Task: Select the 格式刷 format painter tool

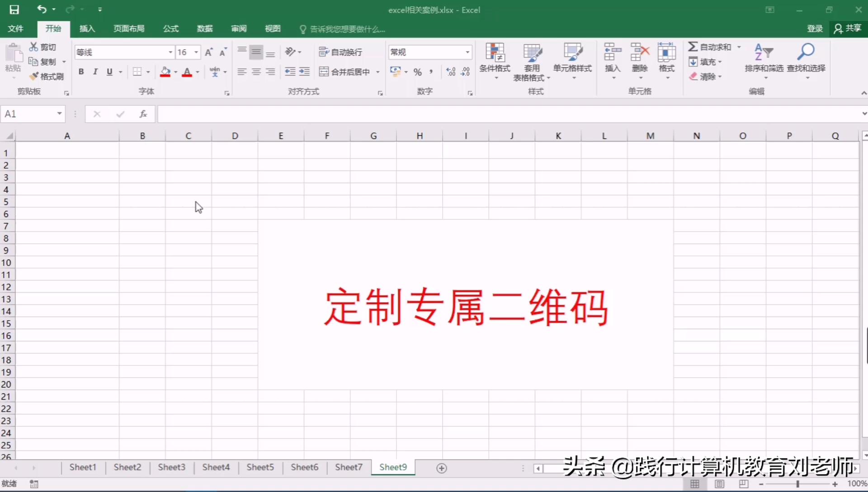Action: pyautogui.click(x=47, y=76)
